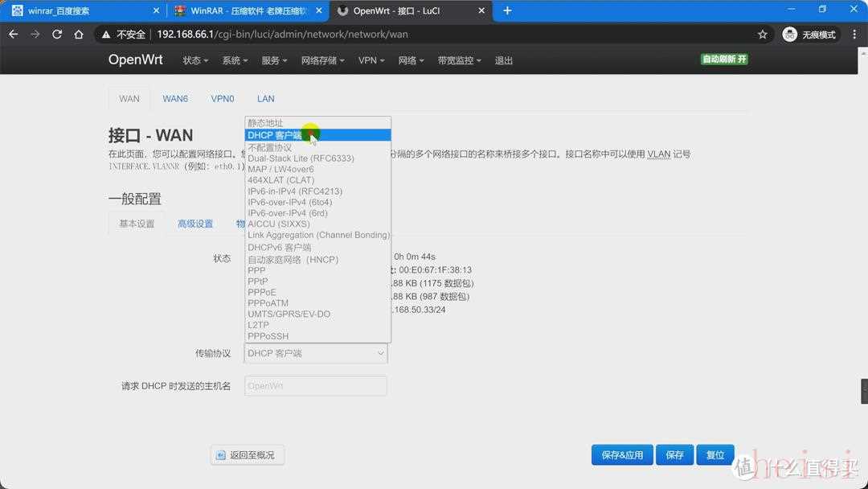This screenshot has width=868, height=489.
Task: Toggle the auto refresh green badge
Action: (x=724, y=60)
